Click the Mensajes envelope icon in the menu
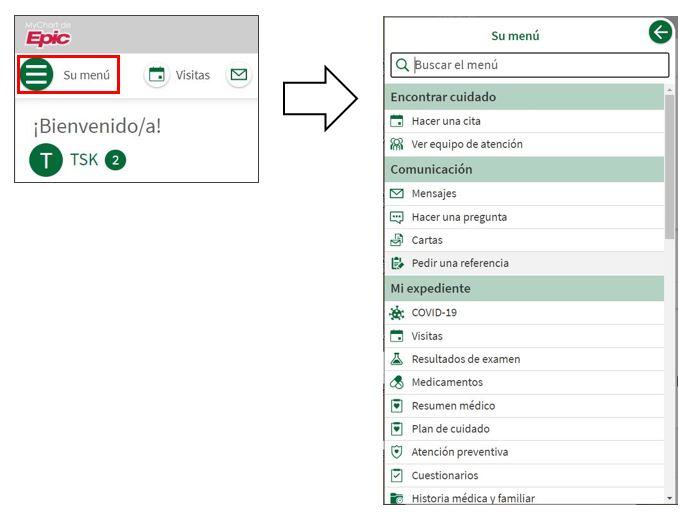The height and width of the screenshot is (520, 695). 397,193
